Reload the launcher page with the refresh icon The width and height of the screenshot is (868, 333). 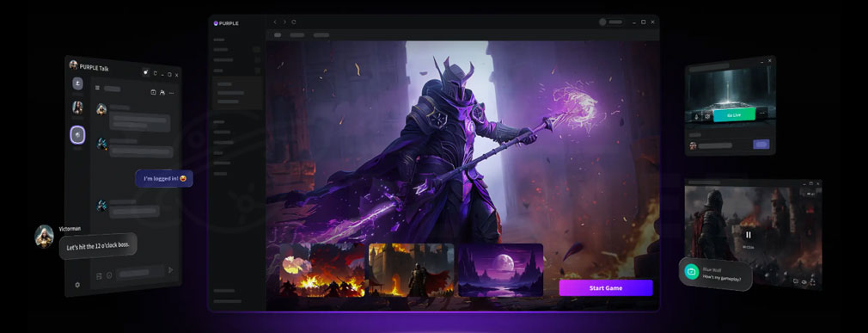pos(294,22)
